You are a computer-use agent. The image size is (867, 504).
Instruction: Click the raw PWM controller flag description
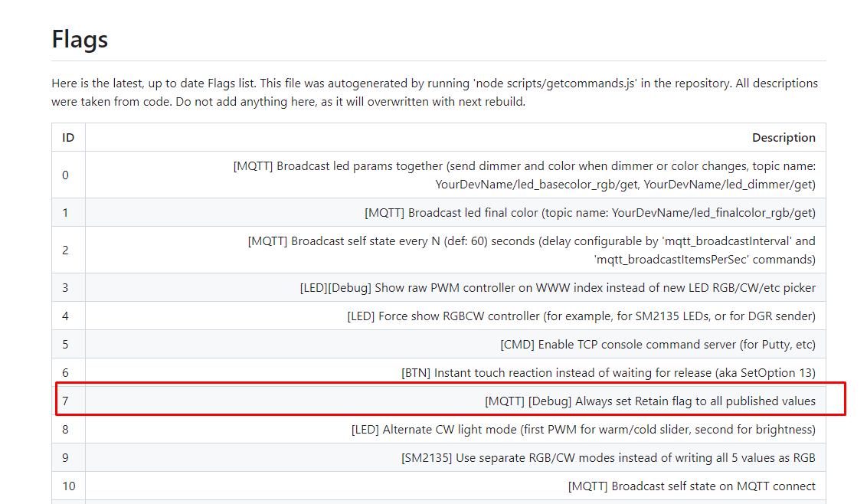pos(558,288)
